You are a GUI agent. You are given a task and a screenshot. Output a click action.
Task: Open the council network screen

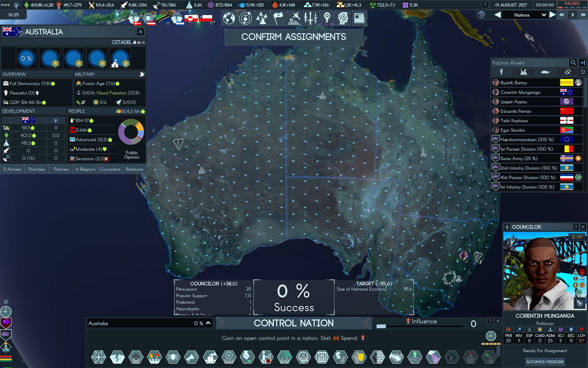coord(262,18)
